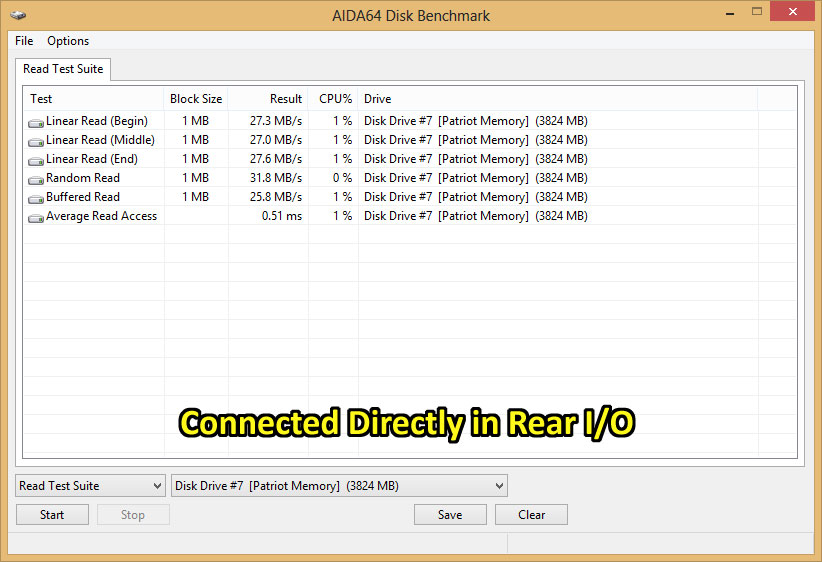This screenshot has width=822, height=562.
Task: Click Linear Read (Begin) drive description text
Action: point(476,121)
